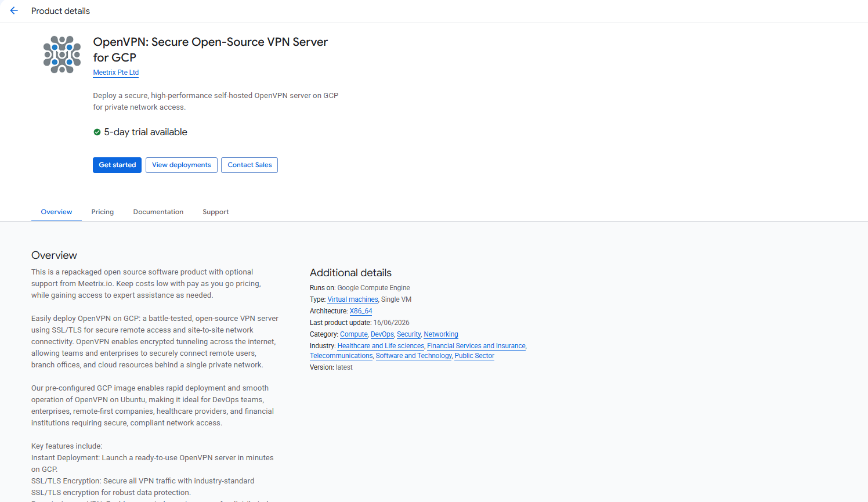The width and height of the screenshot is (868, 502).
Task: Click the OpenVPN product title heading
Action: [211, 50]
